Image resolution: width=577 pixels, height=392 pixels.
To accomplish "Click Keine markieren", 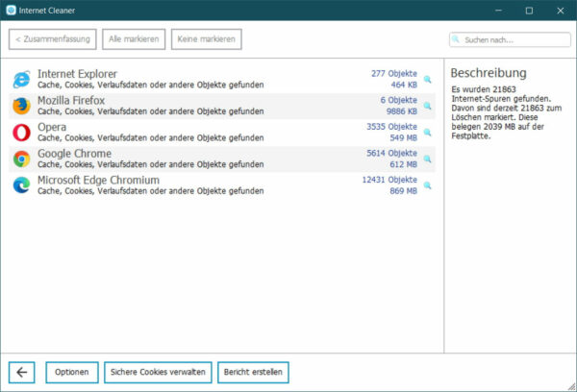I will pyautogui.click(x=207, y=39).
